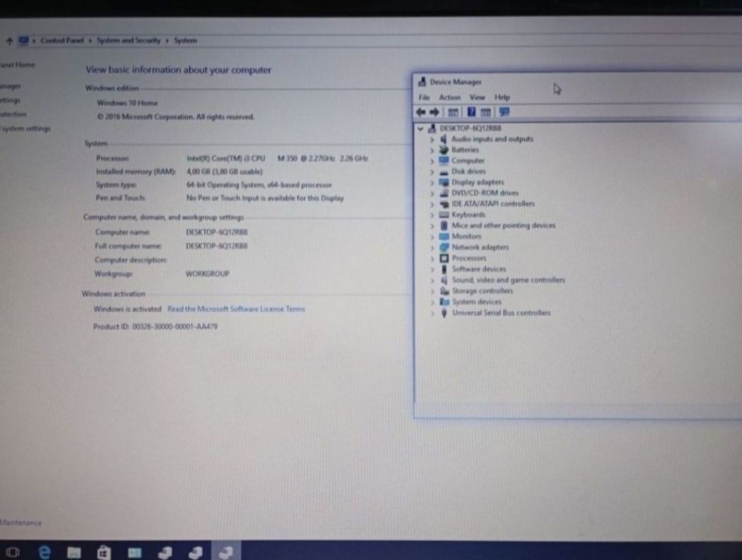Open the breadcrumb arrow after System and Security
Screen dimensions: 742x560
pos(167,41)
